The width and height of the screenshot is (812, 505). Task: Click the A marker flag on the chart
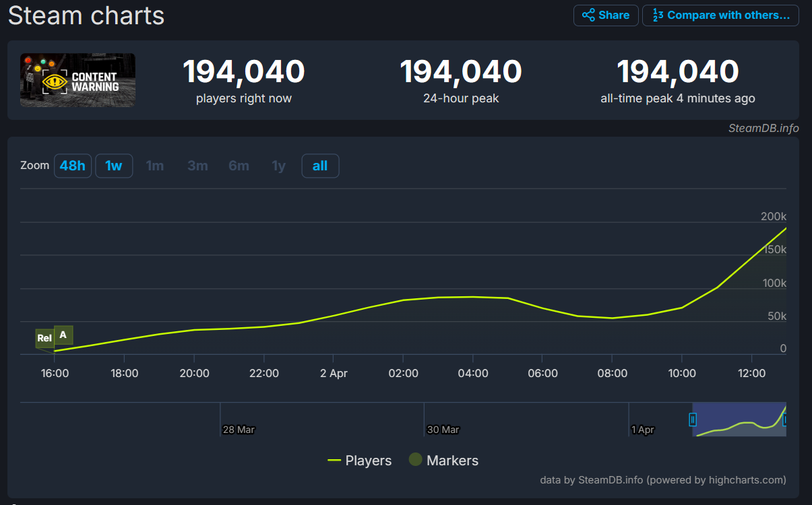63,334
